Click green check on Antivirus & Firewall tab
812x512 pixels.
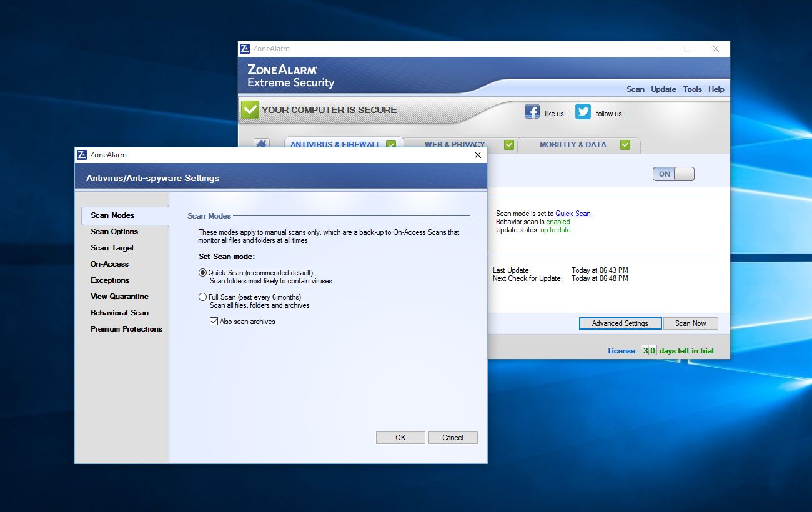[x=391, y=145]
